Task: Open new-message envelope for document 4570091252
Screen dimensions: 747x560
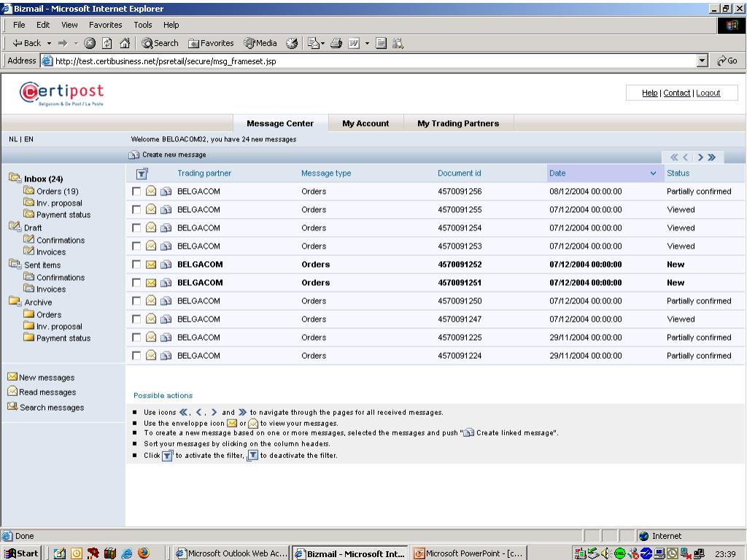Action: tap(151, 264)
